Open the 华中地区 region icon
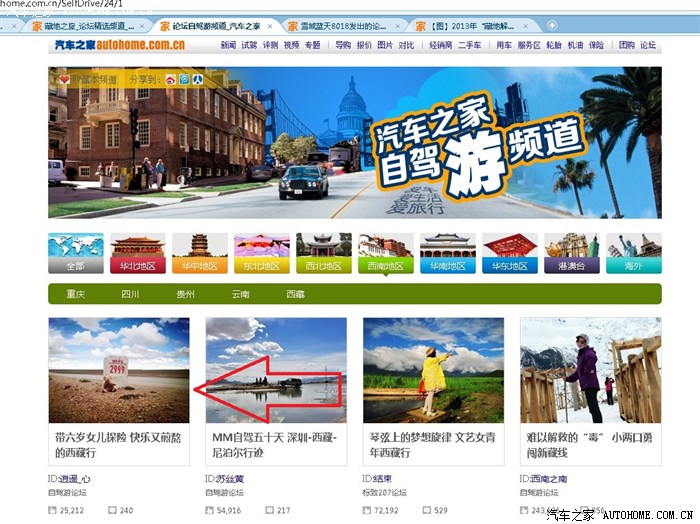Viewport: 700px width, 524px height. 199,253
